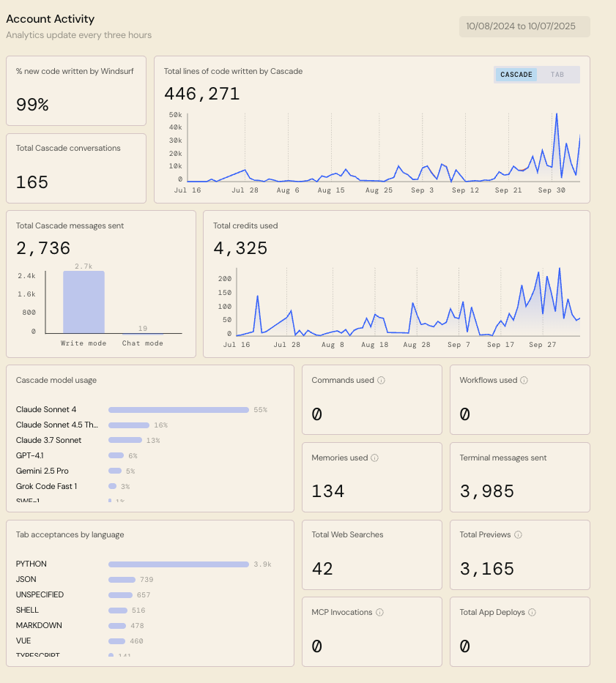Viewport: 616px width, 683px height.
Task: Click the JSON language row
Action: coord(26,580)
